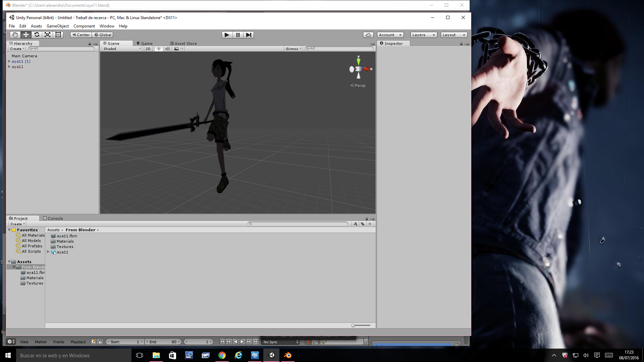Select the Scale tool
Screen dimensions: 644x362
(x=47, y=35)
